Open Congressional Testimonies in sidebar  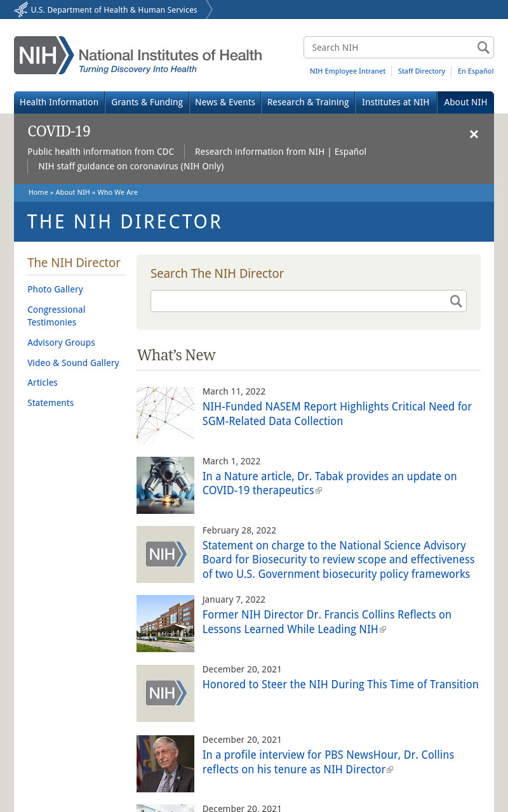click(x=56, y=316)
